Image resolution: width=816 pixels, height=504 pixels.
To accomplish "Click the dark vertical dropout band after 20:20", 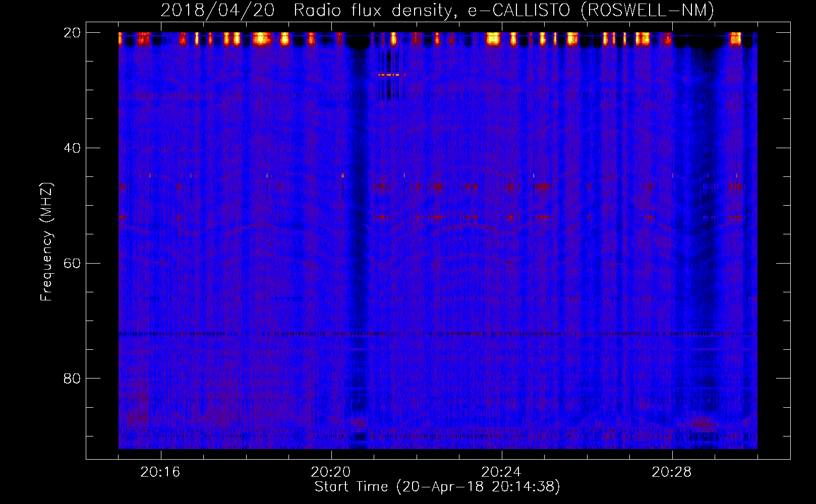I will 359,242.
